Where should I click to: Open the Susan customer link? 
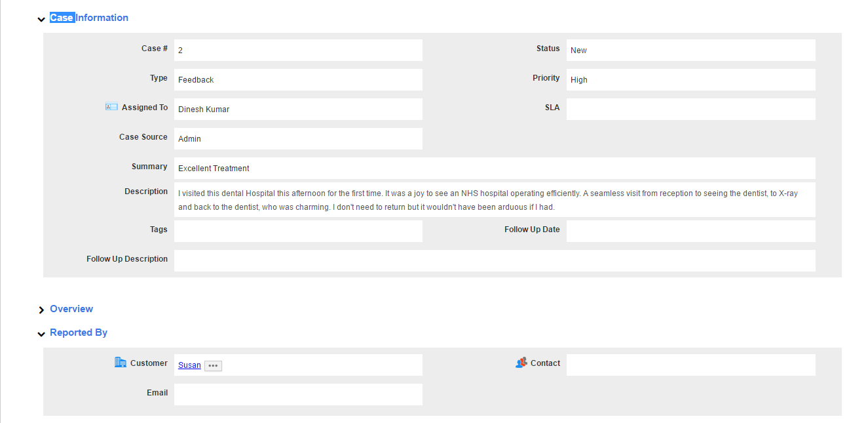tap(189, 365)
